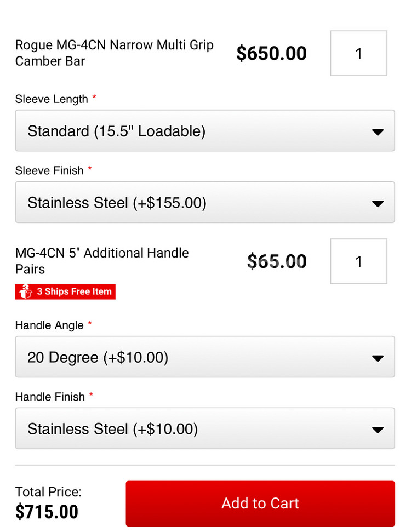The image size is (411, 532).
Task: Click the Handle Finish label
Action: 50,397
